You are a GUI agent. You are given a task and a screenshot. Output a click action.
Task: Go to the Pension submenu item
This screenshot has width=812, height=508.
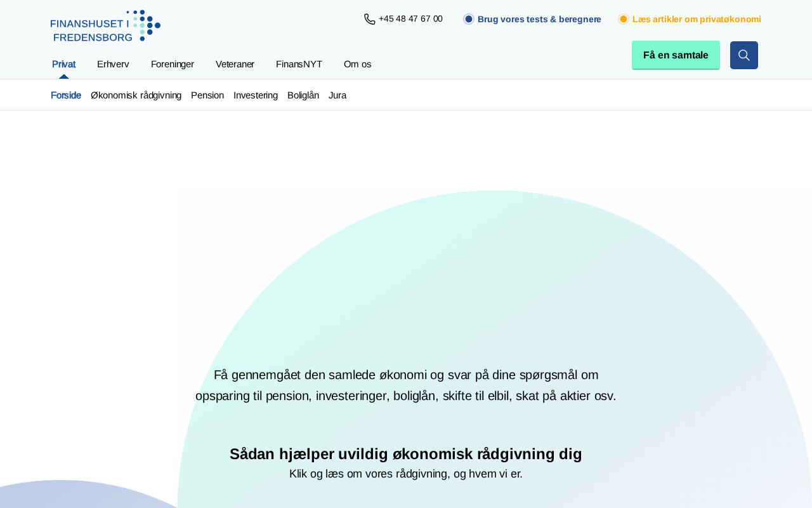(x=207, y=95)
